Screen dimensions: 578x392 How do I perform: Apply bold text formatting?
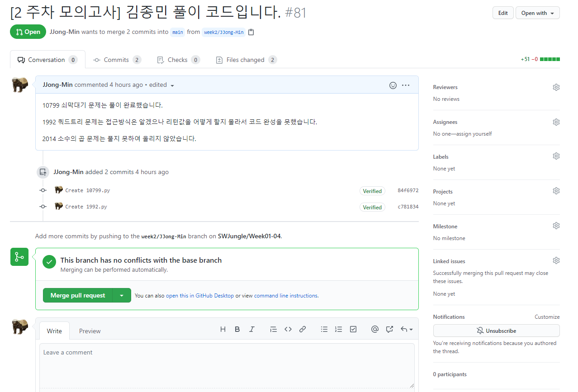pos(237,329)
